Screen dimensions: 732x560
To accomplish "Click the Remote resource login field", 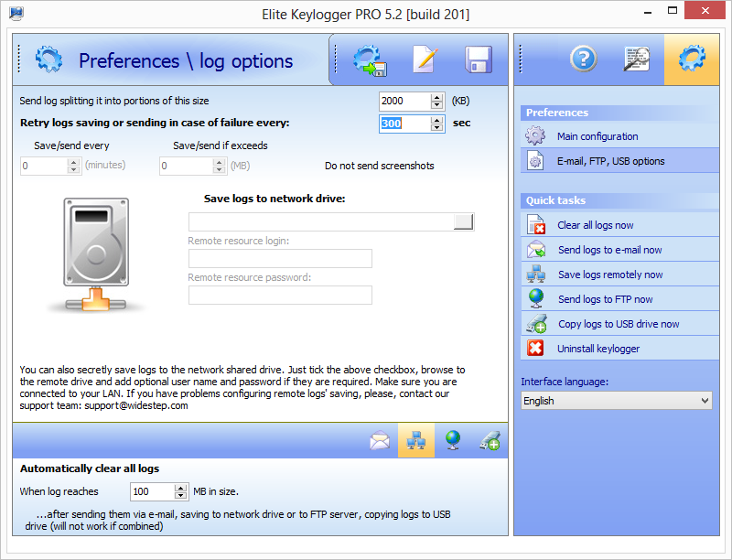I will (280, 259).
